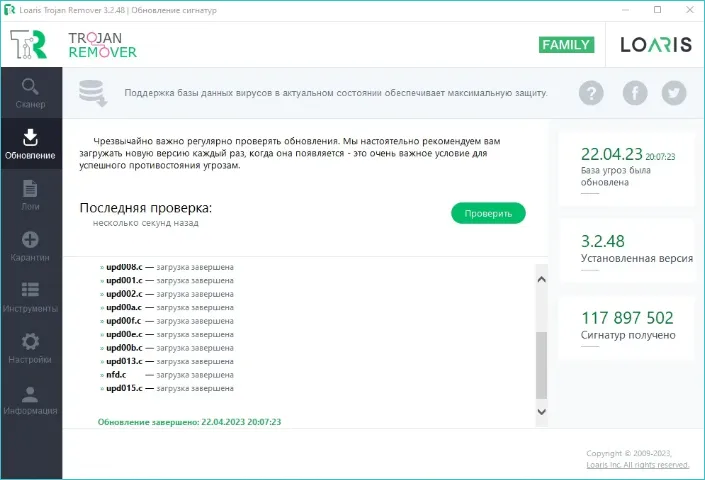Open the Сканер section in the sidebar
This screenshot has height=480, width=705.
coord(31,93)
